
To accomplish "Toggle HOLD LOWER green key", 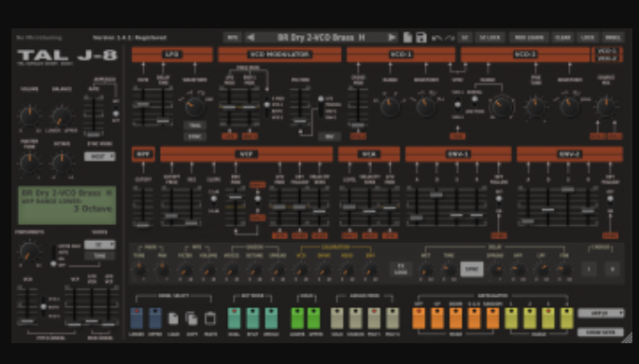I will [297, 318].
